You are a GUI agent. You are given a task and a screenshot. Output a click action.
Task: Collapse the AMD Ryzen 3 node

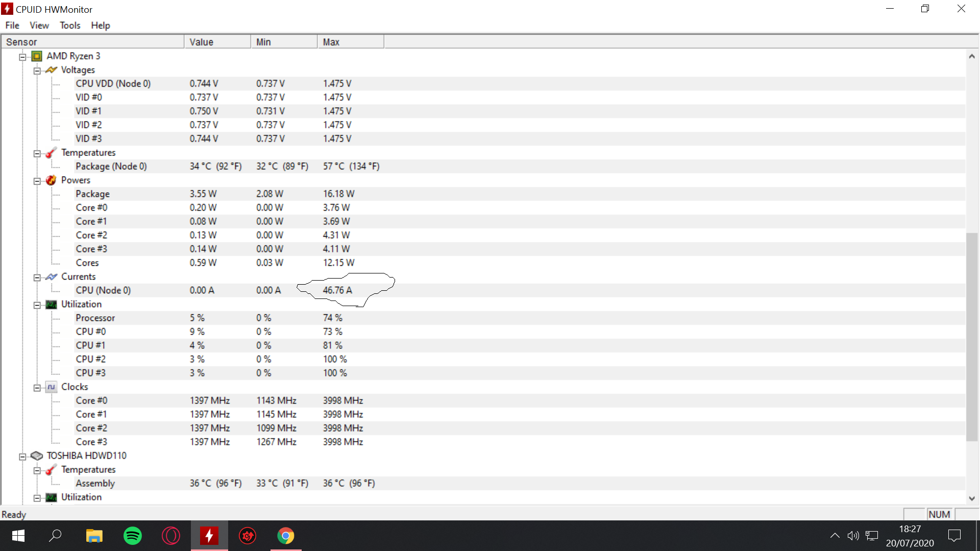tap(22, 57)
